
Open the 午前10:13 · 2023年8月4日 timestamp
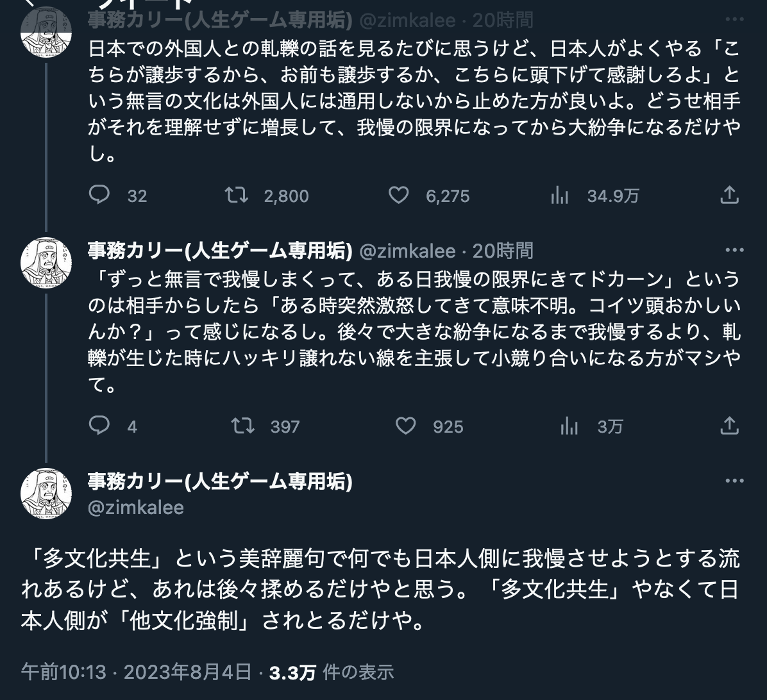137,672
